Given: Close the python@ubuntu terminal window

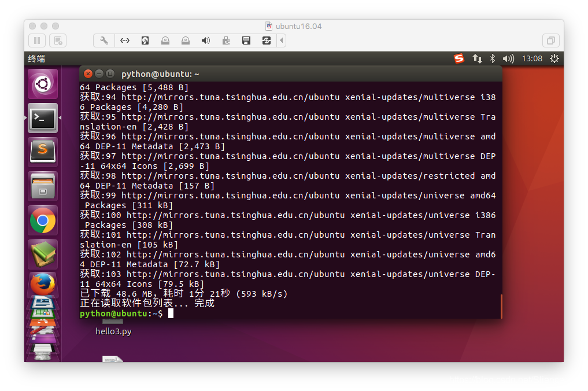Looking at the screenshot, I should coord(88,74).
